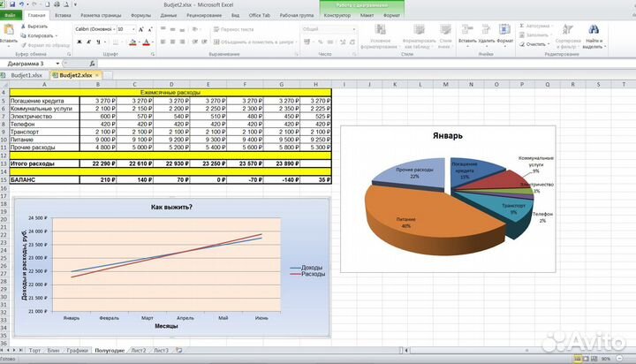Toggle bold formatting (Ж)

pyautogui.click(x=79, y=42)
